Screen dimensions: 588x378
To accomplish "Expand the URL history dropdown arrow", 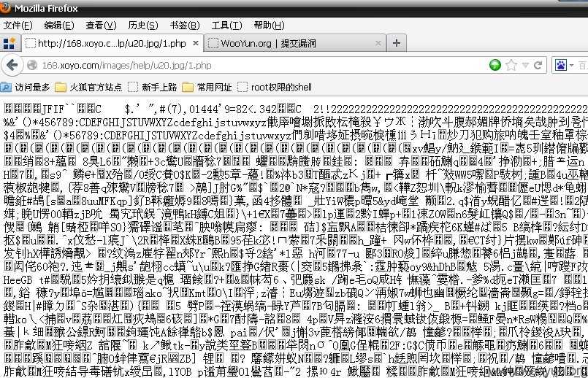I will 525,66.
